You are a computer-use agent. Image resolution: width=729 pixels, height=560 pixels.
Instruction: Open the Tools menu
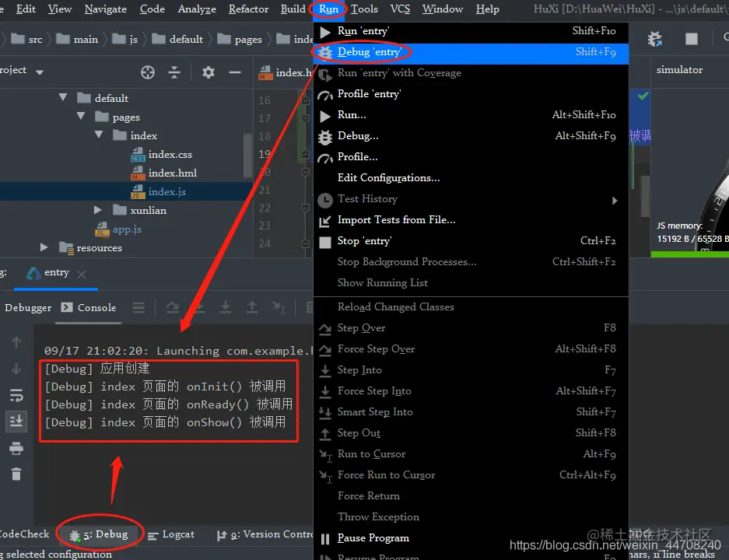pyautogui.click(x=364, y=9)
